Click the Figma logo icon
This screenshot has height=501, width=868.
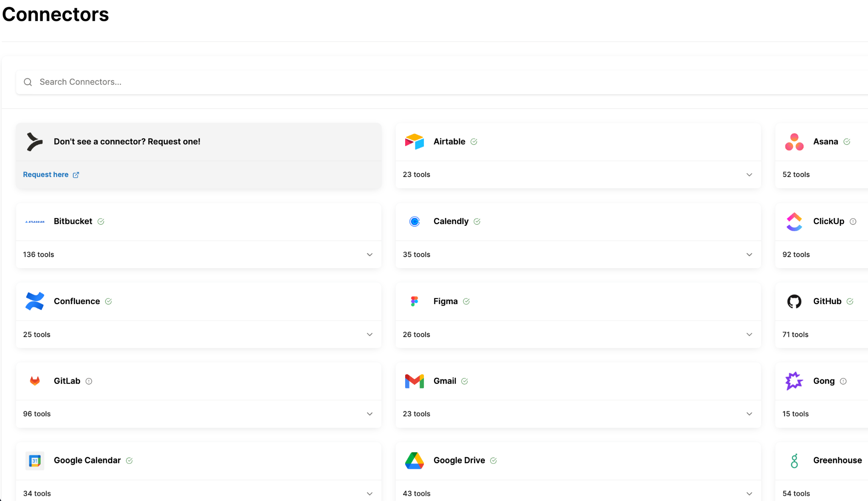pos(415,301)
